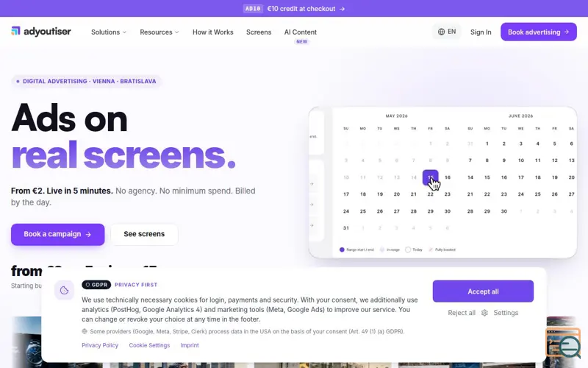Open the How it Works page
The height and width of the screenshot is (368, 588).
pyautogui.click(x=213, y=32)
